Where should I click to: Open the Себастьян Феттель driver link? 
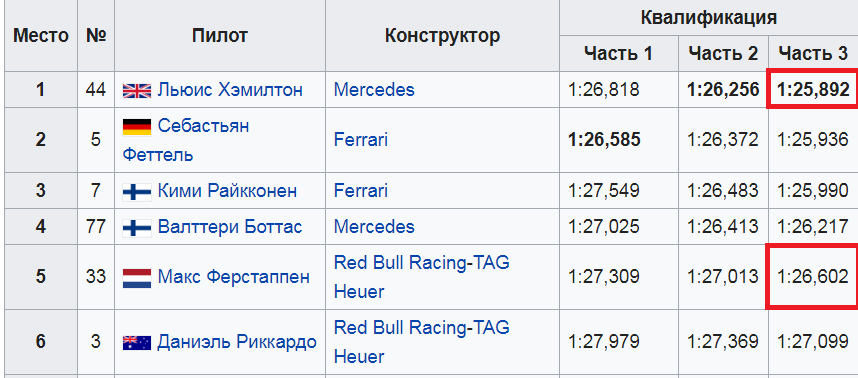tap(186, 140)
